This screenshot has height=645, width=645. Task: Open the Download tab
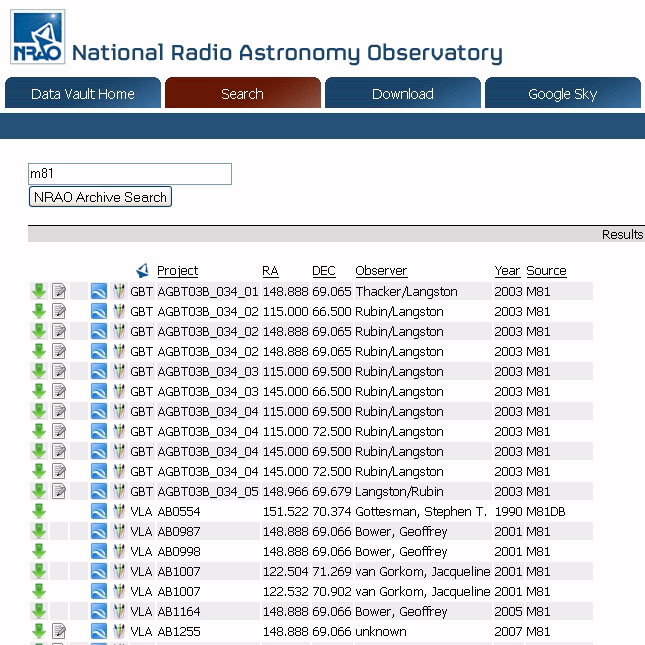tap(403, 93)
